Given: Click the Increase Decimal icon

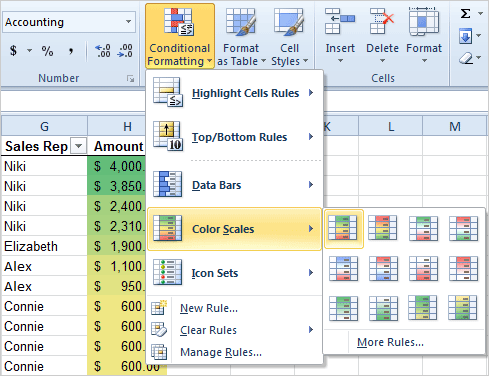Looking at the screenshot, I should [103, 51].
